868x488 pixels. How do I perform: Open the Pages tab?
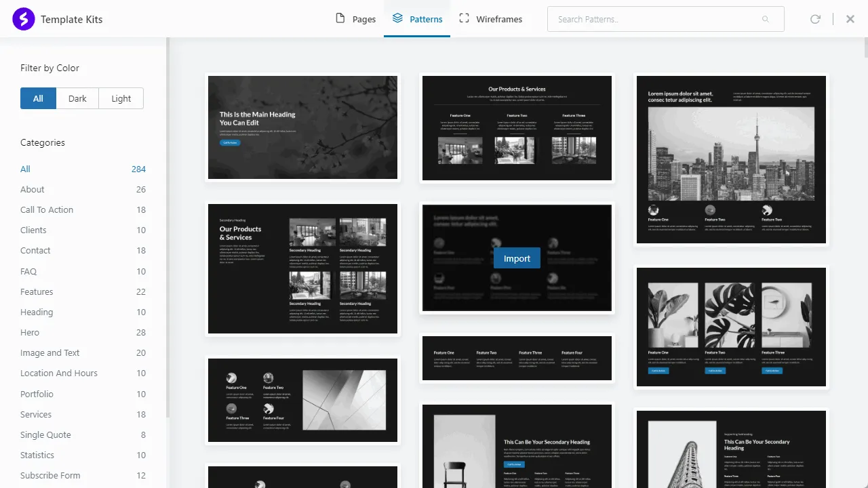(x=356, y=19)
